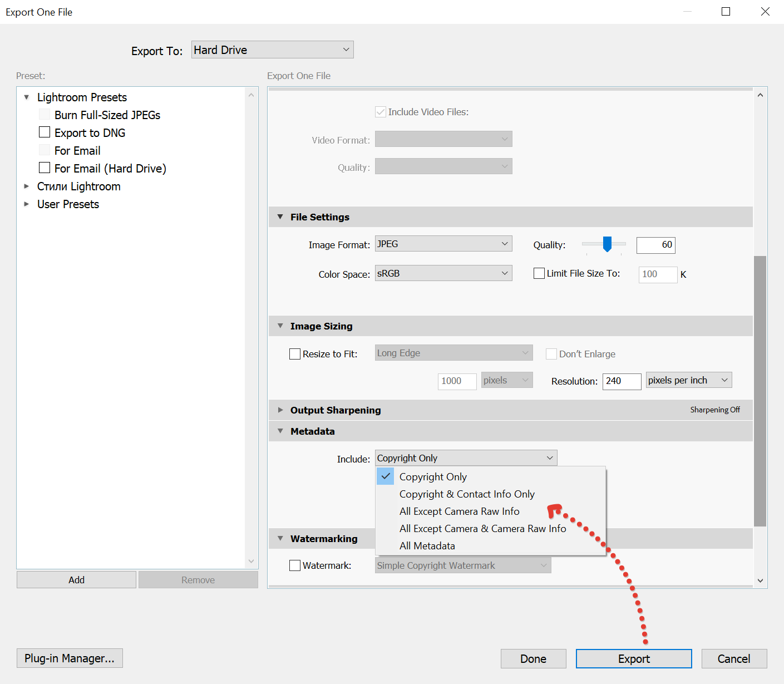
Task: Click the Export button
Action: coord(633,659)
